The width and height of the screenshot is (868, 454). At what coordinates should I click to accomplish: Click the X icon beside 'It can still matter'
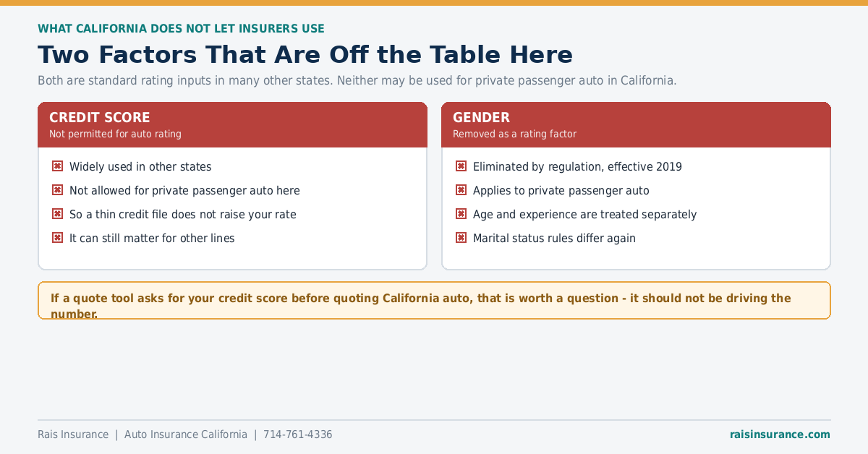tap(57, 238)
